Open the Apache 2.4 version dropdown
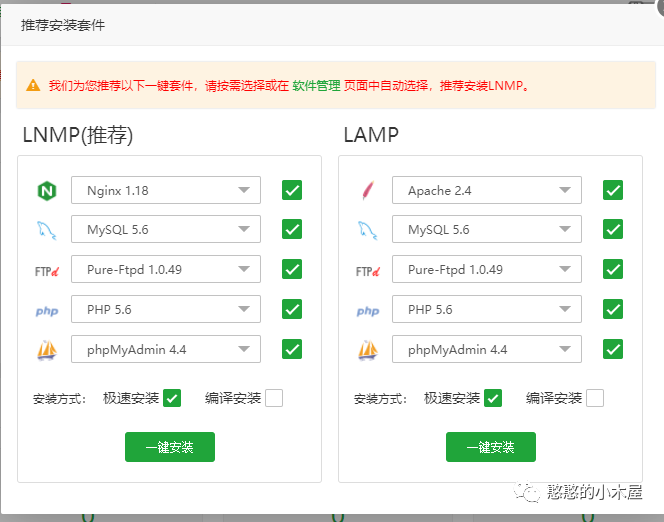664x522 pixels. pos(487,190)
